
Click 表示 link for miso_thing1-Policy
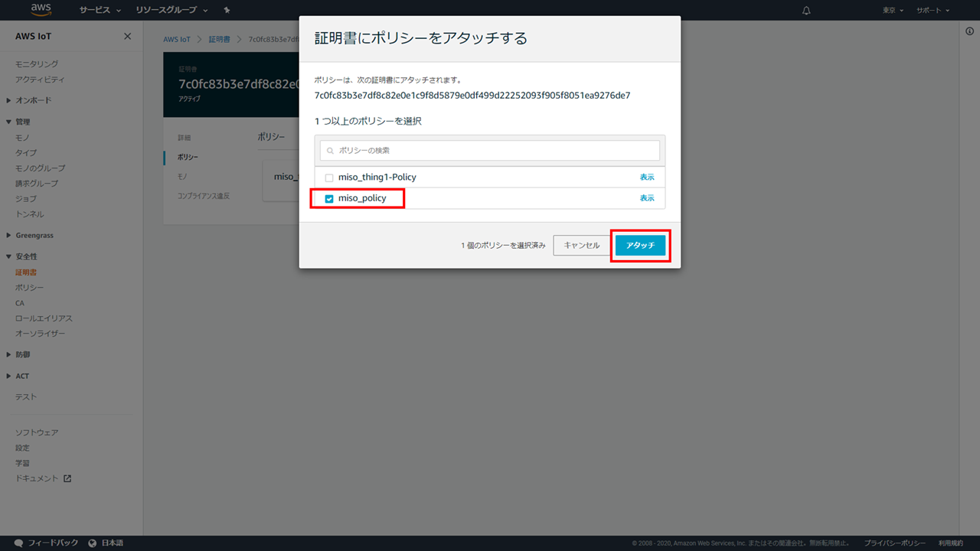pos(647,178)
